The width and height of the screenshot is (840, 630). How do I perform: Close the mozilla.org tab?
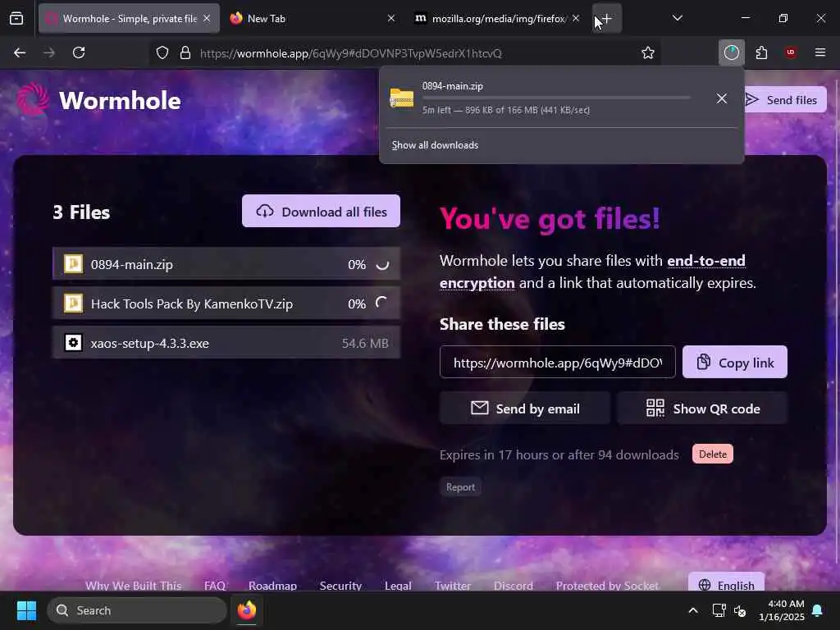(575, 18)
